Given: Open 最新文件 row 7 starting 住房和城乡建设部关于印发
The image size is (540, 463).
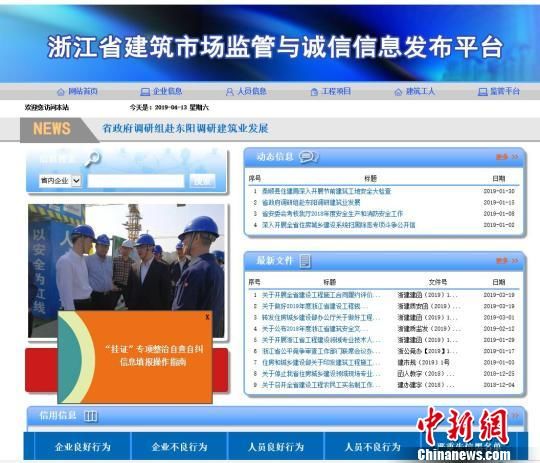Looking at the screenshot, I should [x=321, y=362].
